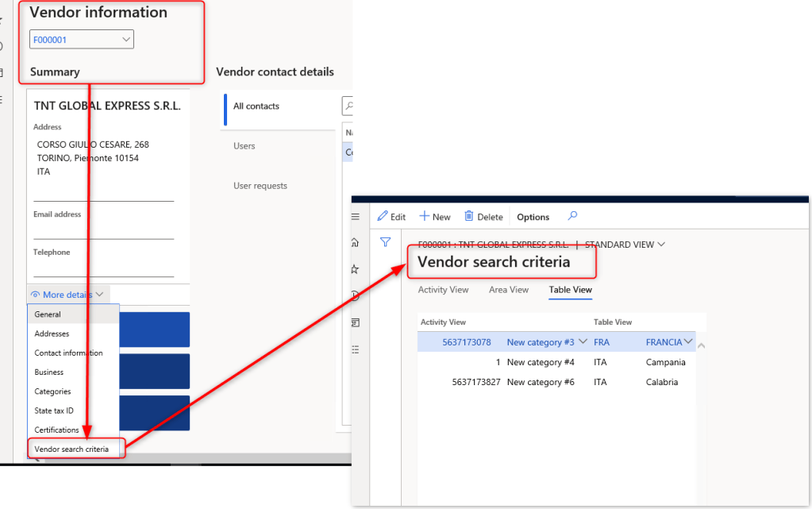Expand the hamburger navigation menu in right window
The image size is (812, 509).
click(355, 217)
